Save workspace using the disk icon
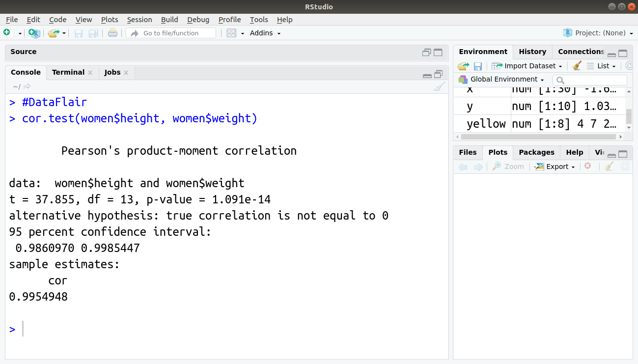The height and width of the screenshot is (364, 638). [x=477, y=65]
